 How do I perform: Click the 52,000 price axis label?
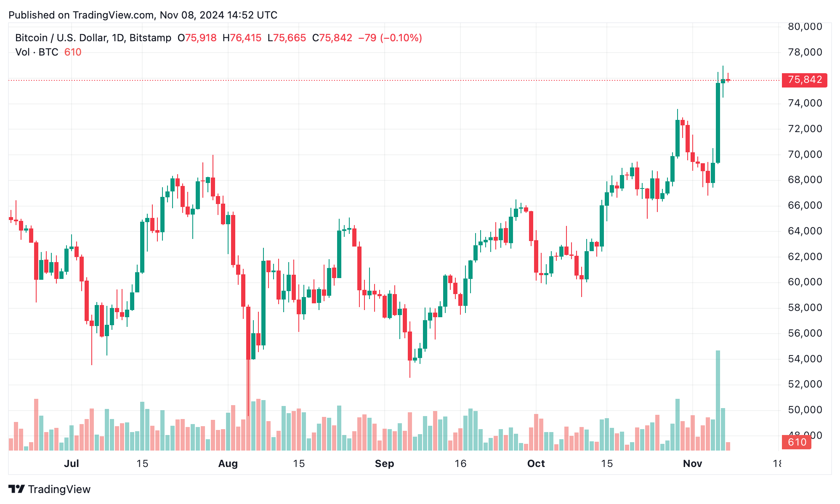[x=805, y=384]
